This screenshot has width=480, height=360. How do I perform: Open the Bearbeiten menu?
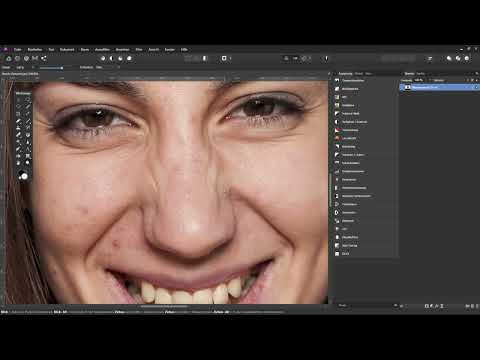35,49
